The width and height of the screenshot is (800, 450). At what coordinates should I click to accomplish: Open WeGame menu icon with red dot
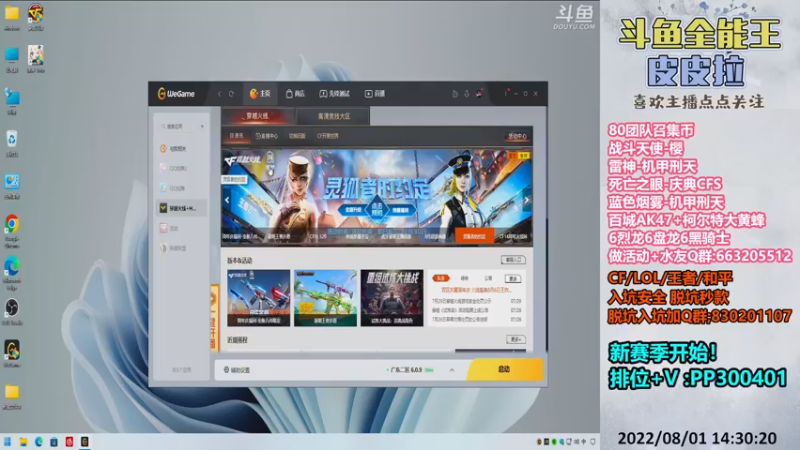(507, 93)
